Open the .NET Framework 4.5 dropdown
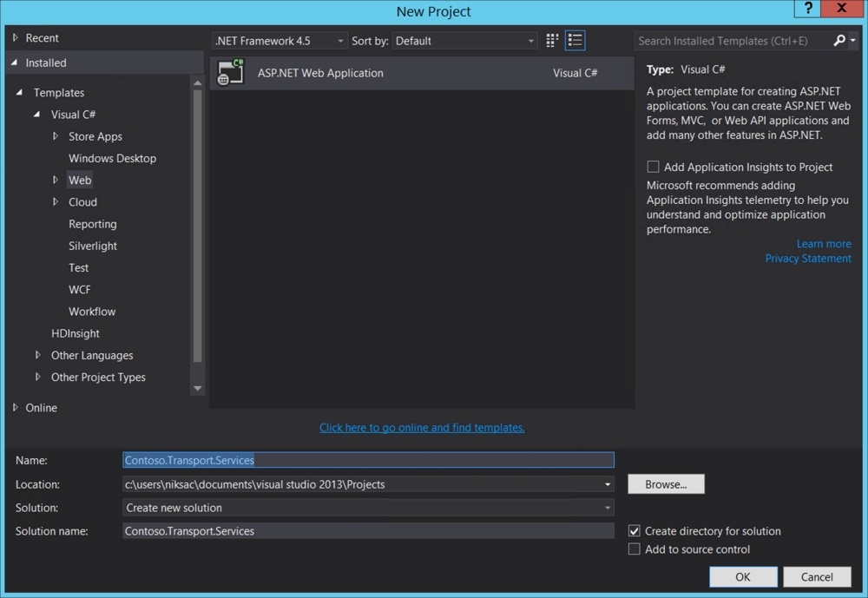This screenshot has height=598, width=868. pos(279,41)
